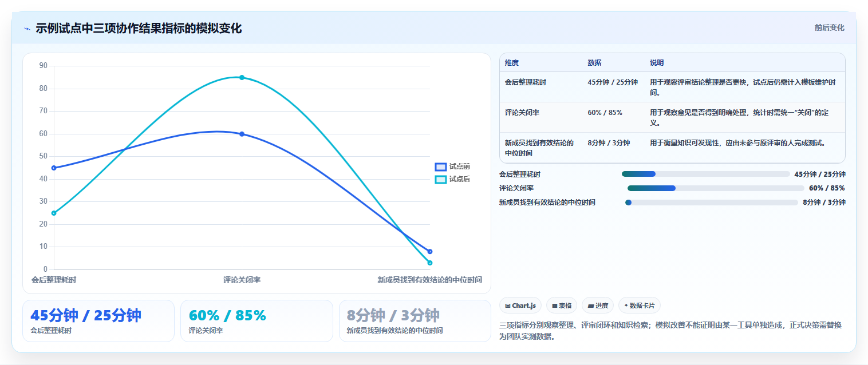Image resolution: width=868 pixels, height=365 pixels.
Task: Click the 试点前 legend label
Action: coord(459,166)
